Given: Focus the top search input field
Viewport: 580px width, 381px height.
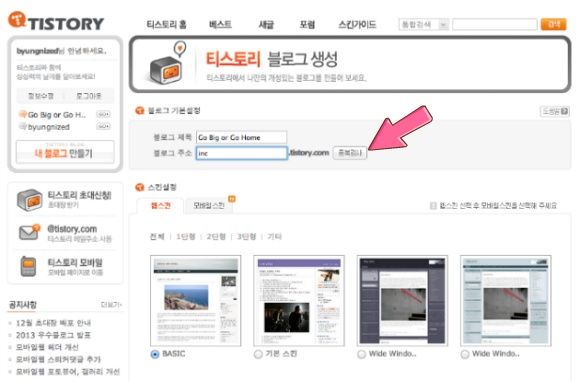Looking at the screenshot, I should pos(495,25).
